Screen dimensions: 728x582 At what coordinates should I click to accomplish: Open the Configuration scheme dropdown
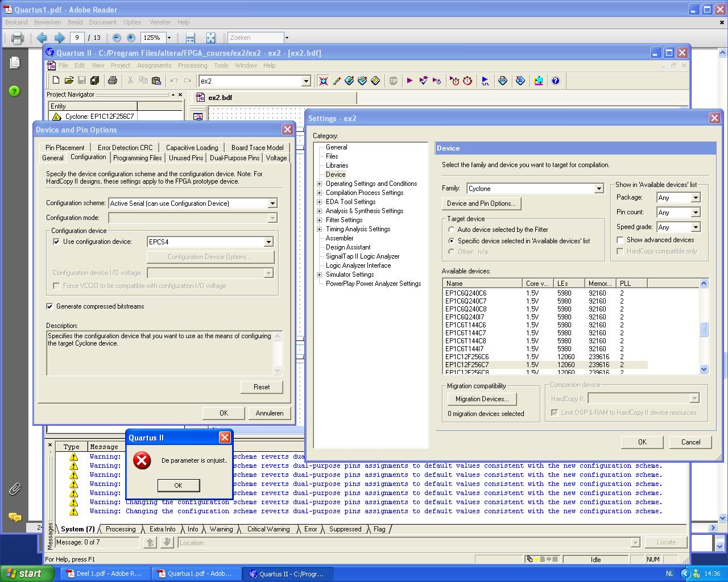pos(272,203)
